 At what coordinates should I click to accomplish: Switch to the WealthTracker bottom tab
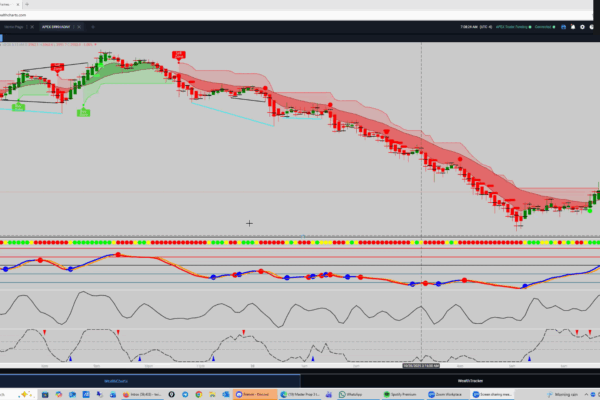click(470, 381)
